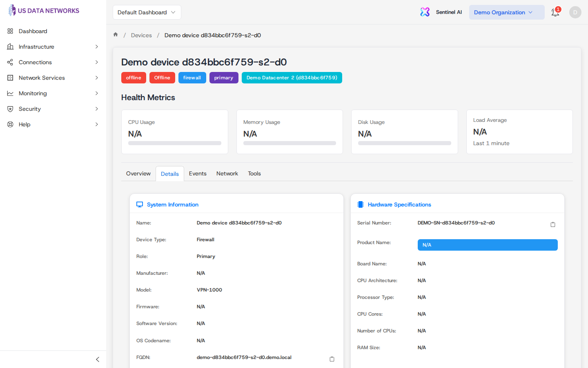Click the Sentinel AI label
The image size is (588, 368).
[x=449, y=12]
